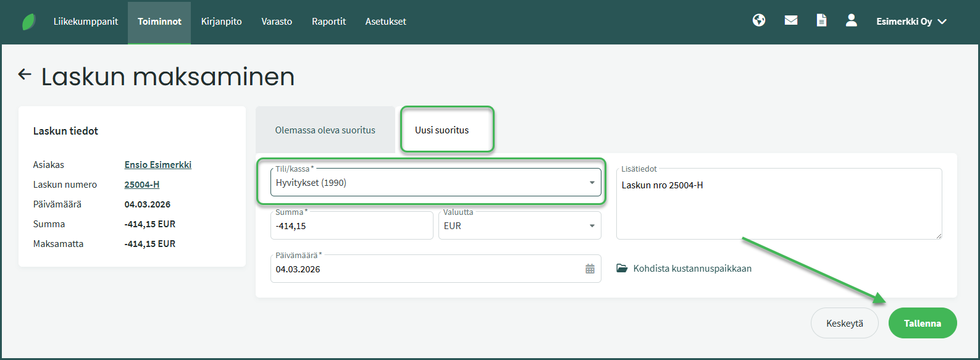Viewport: 980px width, 360px height.
Task: Click the folder icon for kustannuspaikka
Action: [x=622, y=269]
